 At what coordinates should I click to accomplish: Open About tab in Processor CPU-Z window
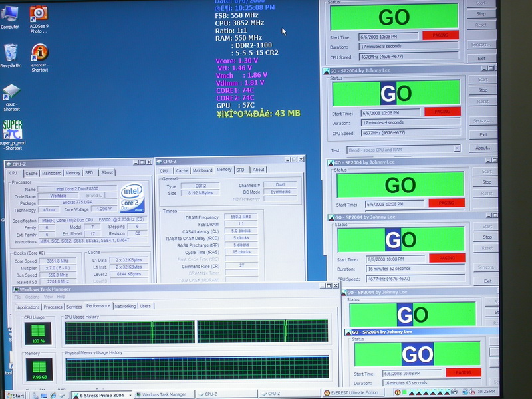pos(107,172)
